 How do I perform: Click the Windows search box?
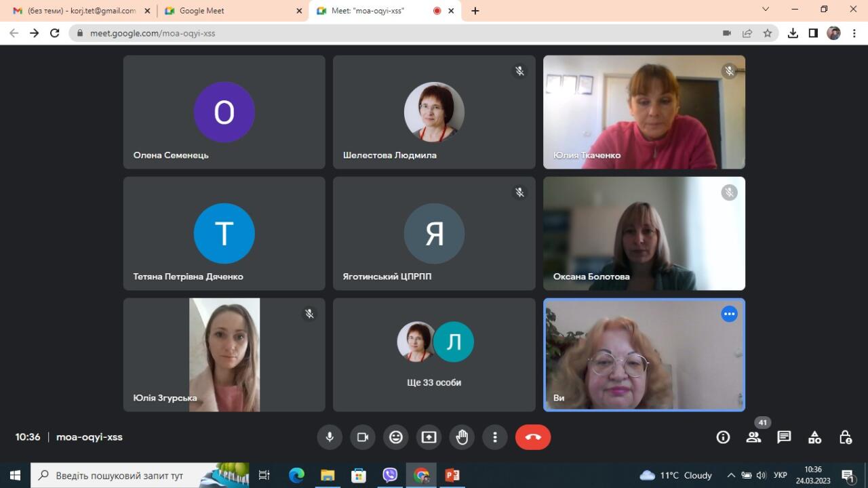pyautogui.click(x=140, y=475)
